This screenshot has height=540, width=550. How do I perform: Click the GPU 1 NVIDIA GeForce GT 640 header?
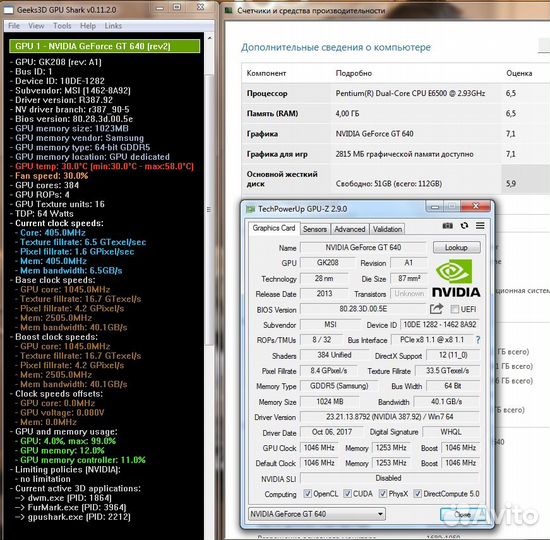(105, 46)
